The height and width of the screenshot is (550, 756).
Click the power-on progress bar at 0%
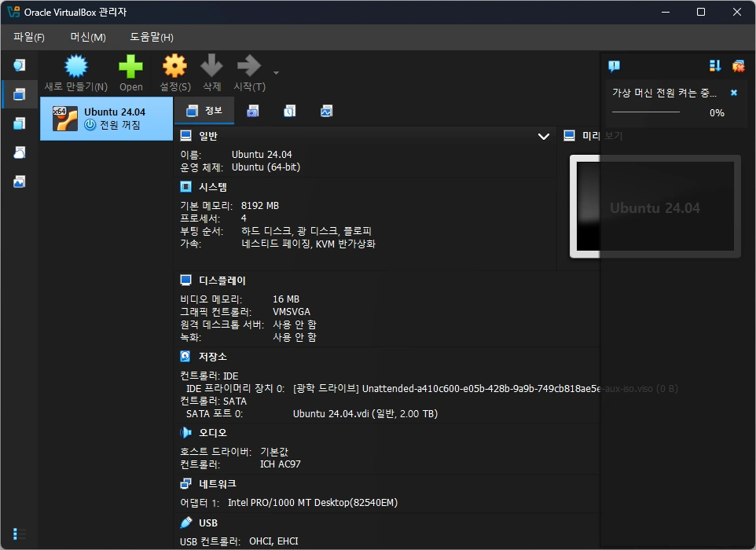(x=646, y=112)
